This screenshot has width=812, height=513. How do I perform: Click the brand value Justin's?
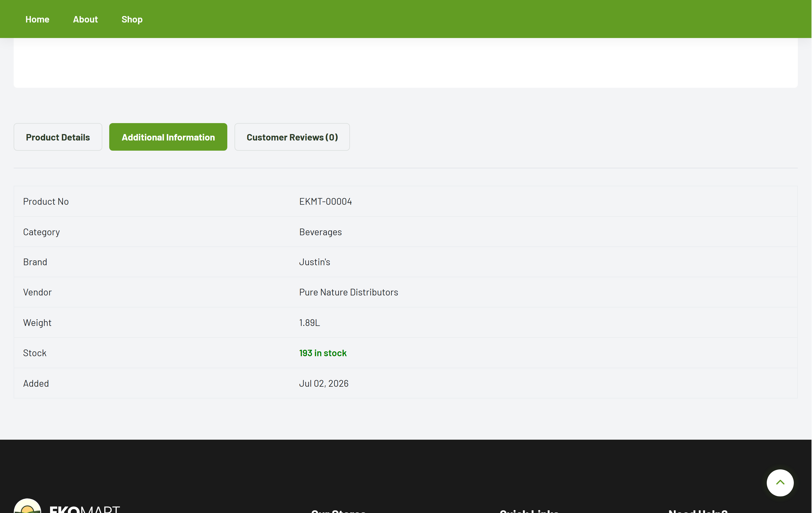[315, 262]
